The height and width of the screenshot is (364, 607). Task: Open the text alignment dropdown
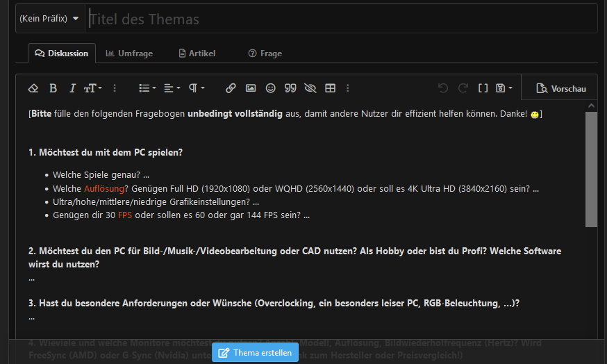pos(172,88)
